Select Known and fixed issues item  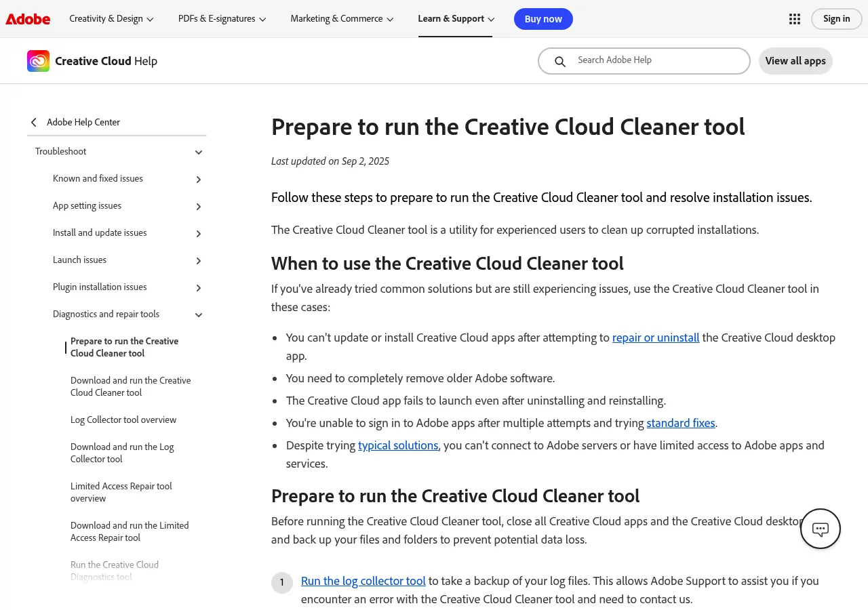[x=98, y=178]
